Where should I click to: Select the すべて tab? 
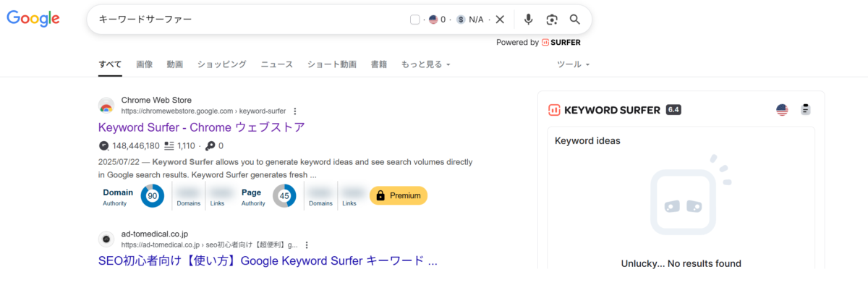(x=110, y=64)
